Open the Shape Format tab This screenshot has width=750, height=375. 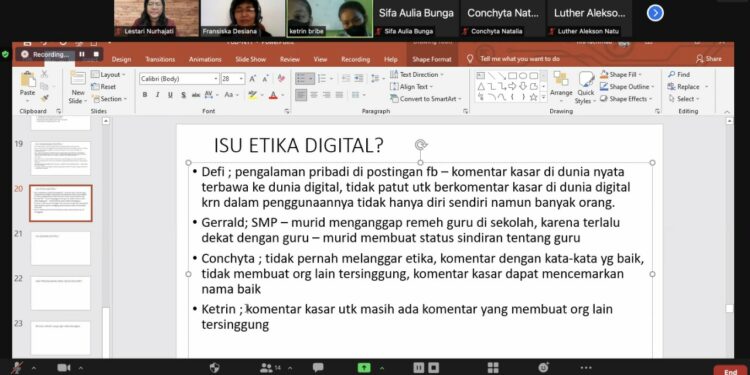432,59
